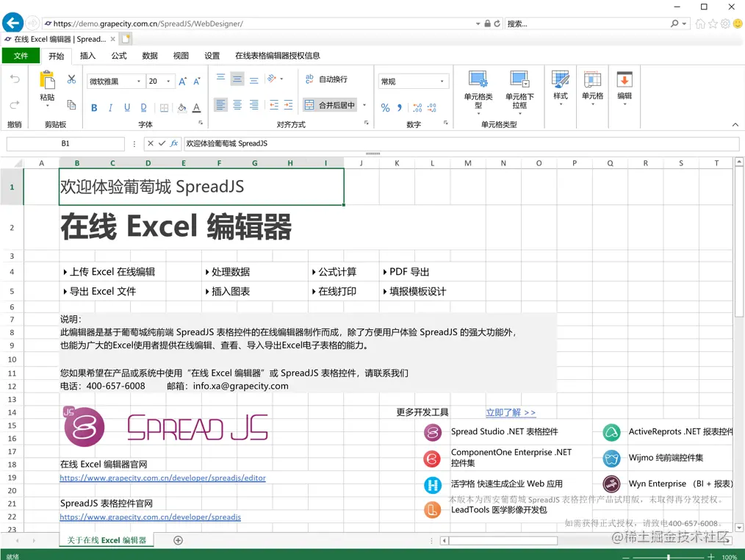Confirm formula bar entry with checkmark
This screenshot has height=560, width=745.
tap(162, 143)
